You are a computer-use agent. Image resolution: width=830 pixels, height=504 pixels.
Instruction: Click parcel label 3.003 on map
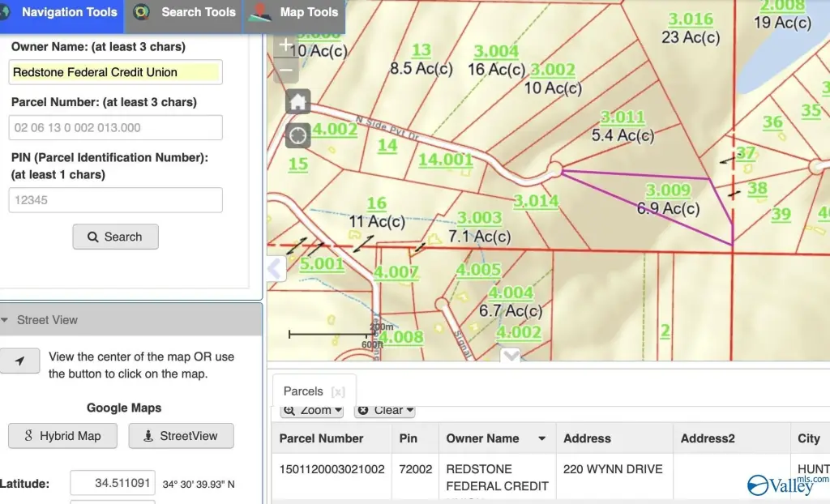tap(479, 218)
